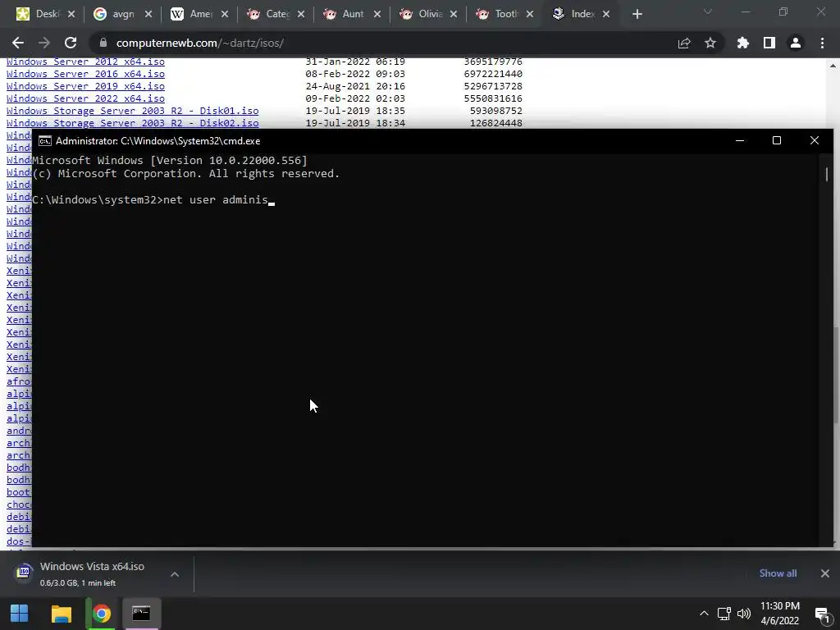Open a new Chrome tab
840x630 pixels.
point(637,14)
